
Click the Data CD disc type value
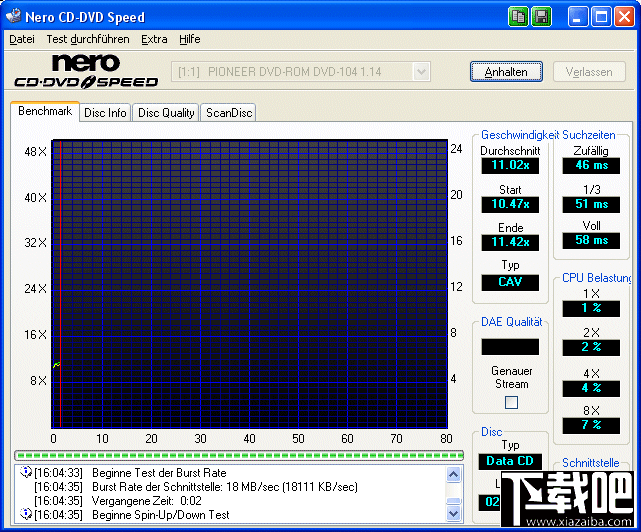510,461
